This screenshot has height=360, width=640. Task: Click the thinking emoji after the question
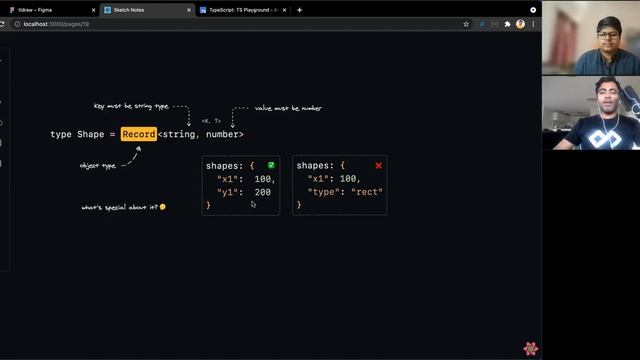coord(163,207)
